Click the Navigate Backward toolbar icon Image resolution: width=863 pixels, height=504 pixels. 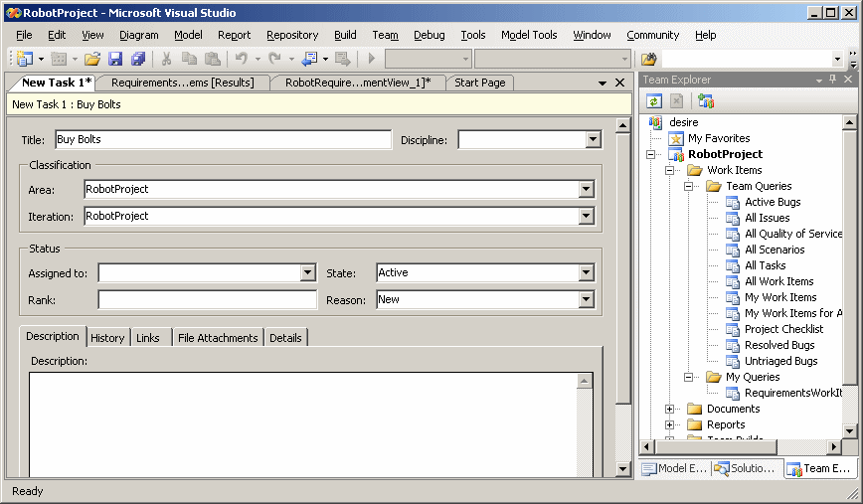(309, 60)
